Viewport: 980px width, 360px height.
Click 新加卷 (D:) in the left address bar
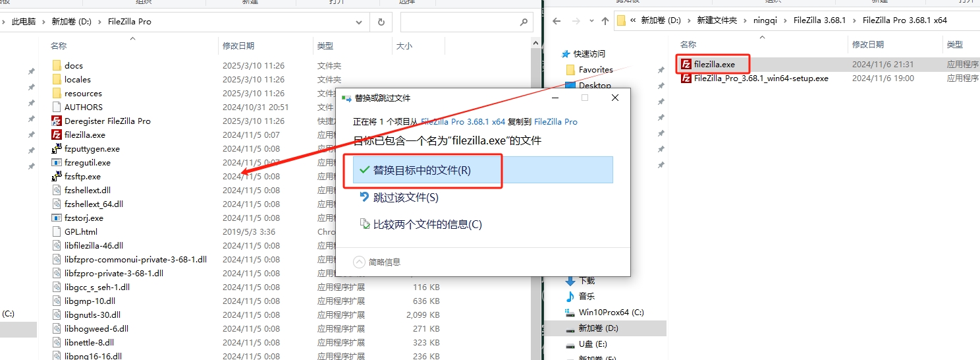pos(71,22)
